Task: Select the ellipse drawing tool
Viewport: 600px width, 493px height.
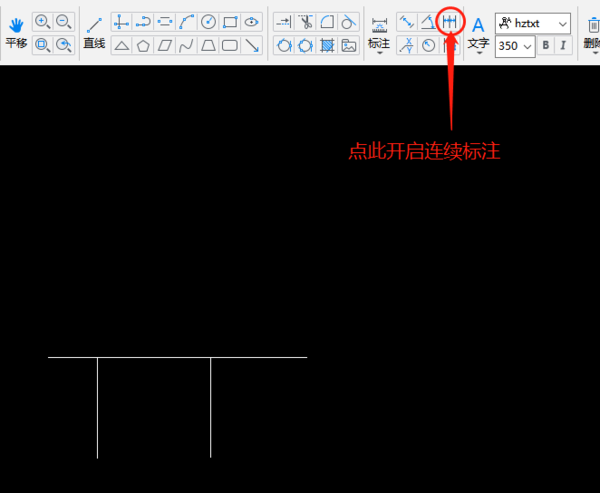Action: tap(251, 22)
